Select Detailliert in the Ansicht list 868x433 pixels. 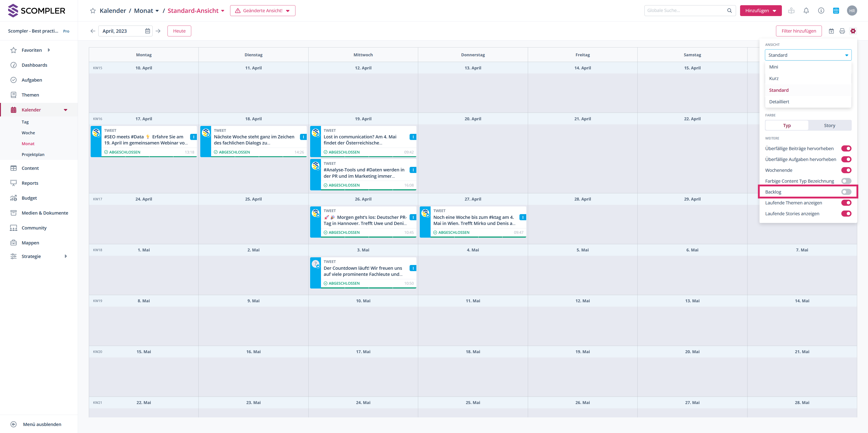click(779, 102)
